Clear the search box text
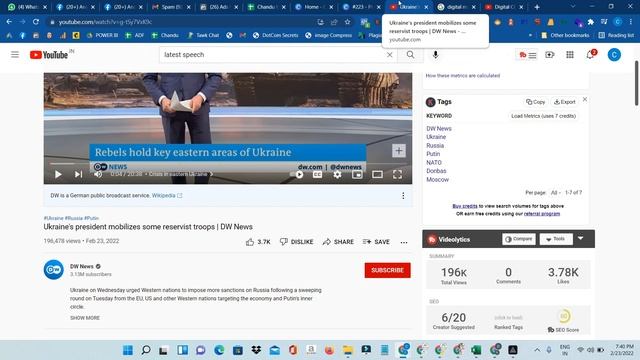This screenshot has height=360, width=640. (389, 55)
